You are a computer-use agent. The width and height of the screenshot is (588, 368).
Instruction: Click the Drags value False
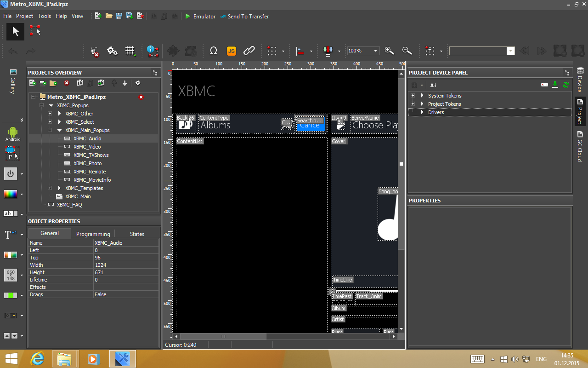click(126, 294)
